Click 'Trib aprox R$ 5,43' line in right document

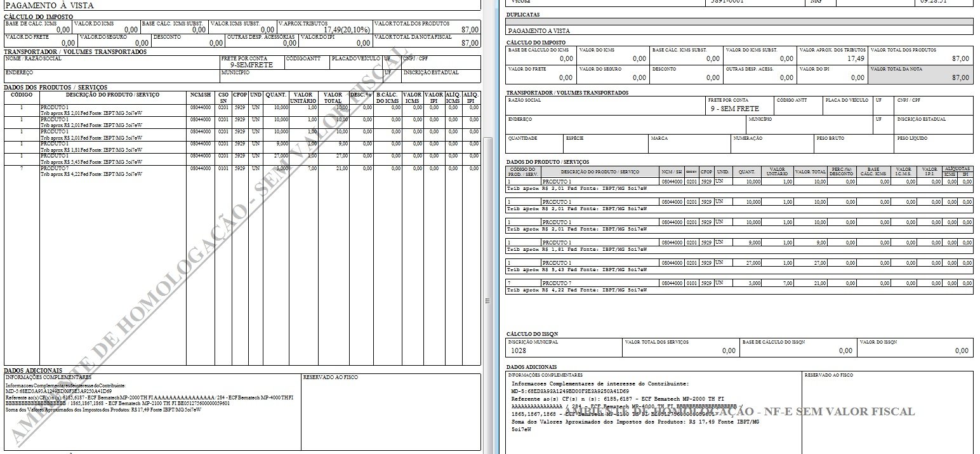576,270
